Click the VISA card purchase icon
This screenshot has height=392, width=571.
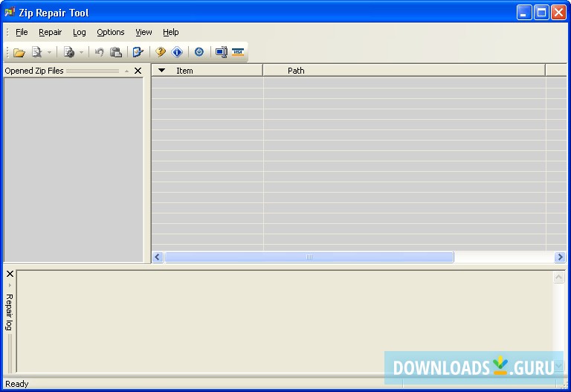[x=238, y=52]
